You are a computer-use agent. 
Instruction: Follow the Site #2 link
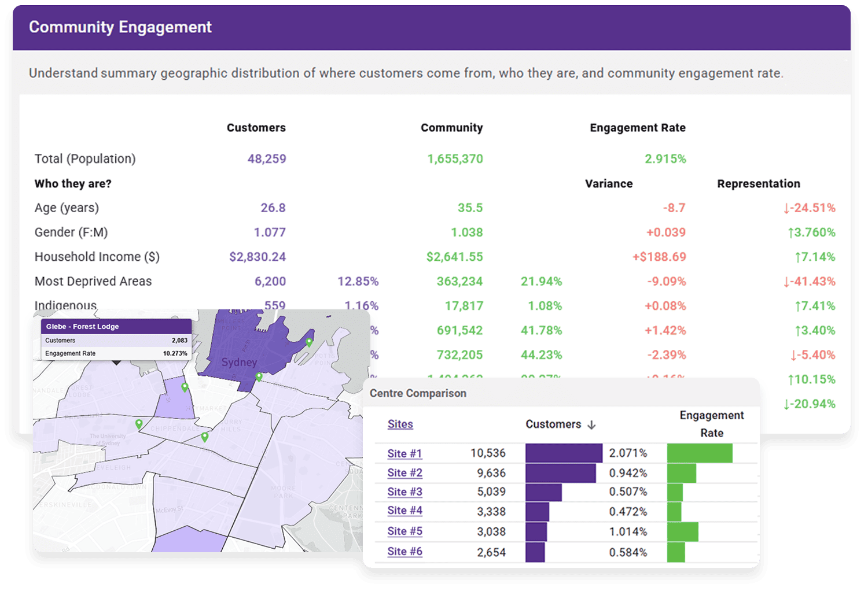404,472
